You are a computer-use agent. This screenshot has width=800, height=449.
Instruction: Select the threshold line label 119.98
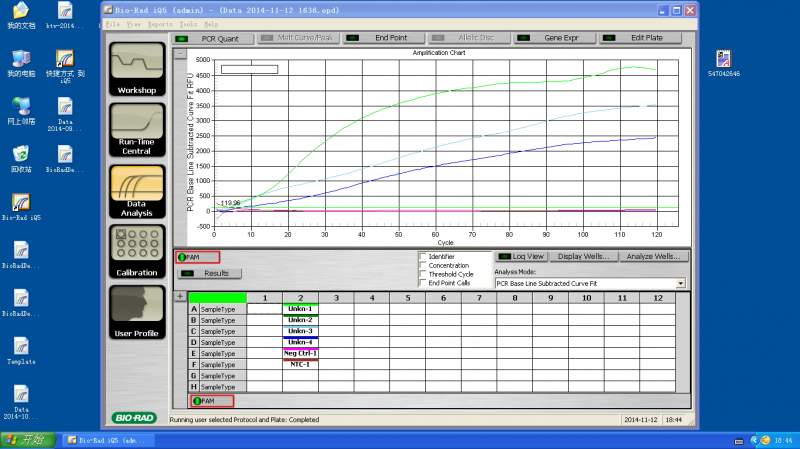[229, 203]
